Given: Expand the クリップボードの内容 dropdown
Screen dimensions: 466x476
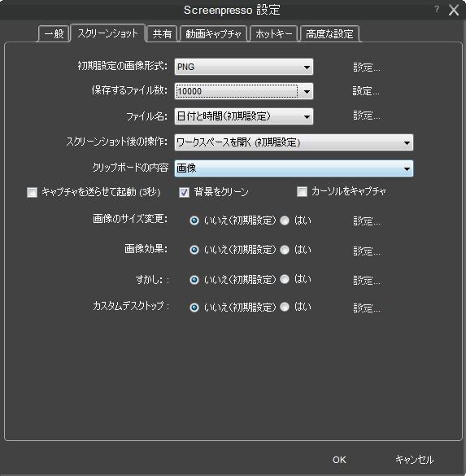Looking at the screenshot, I should coord(294,168).
